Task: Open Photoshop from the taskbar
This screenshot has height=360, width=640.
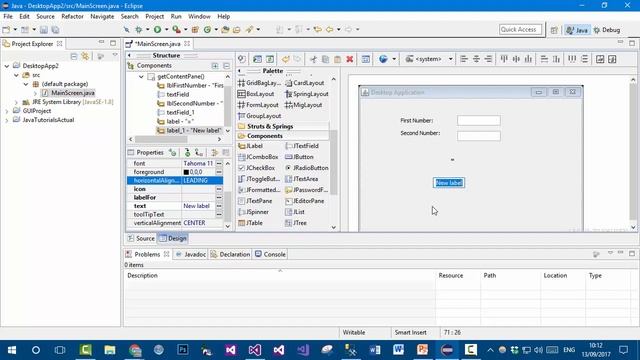Action: pyautogui.click(x=182, y=350)
